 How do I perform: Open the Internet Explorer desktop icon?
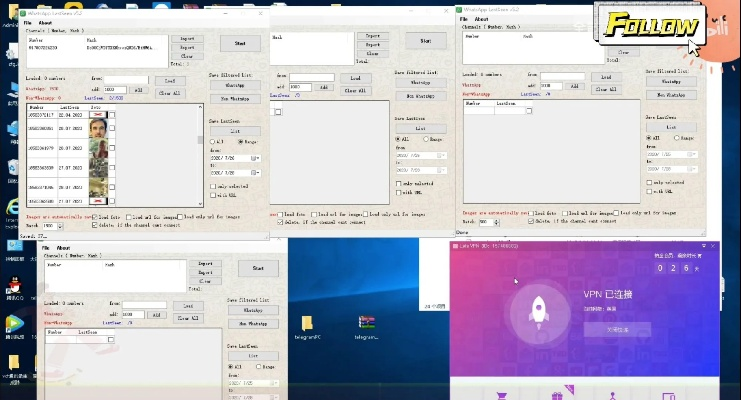tap(13, 206)
